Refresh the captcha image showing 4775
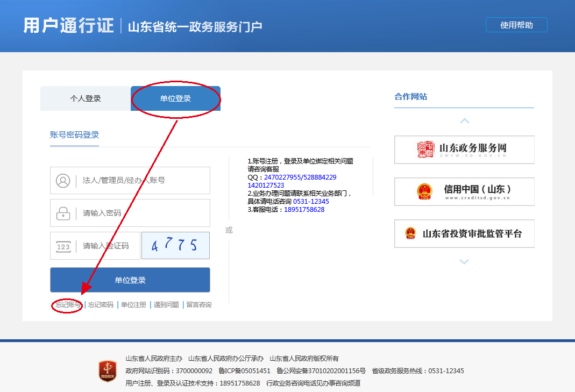The image size is (575, 392). (175, 246)
